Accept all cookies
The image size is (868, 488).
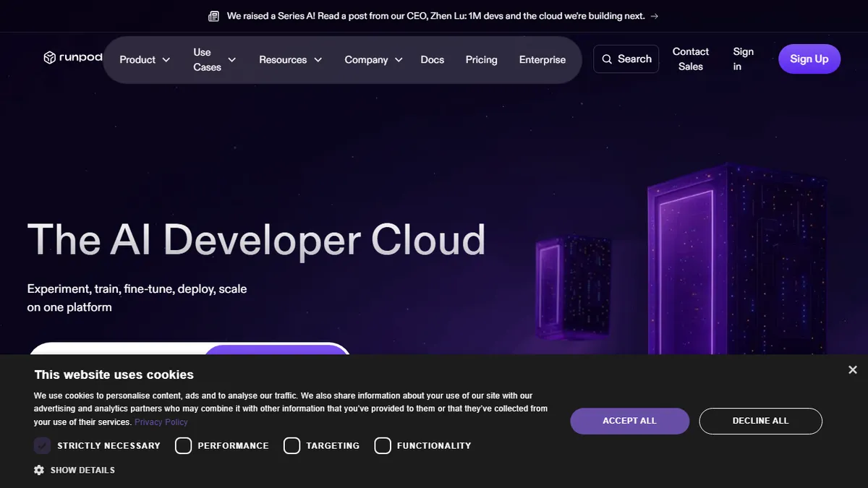click(629, 421)
